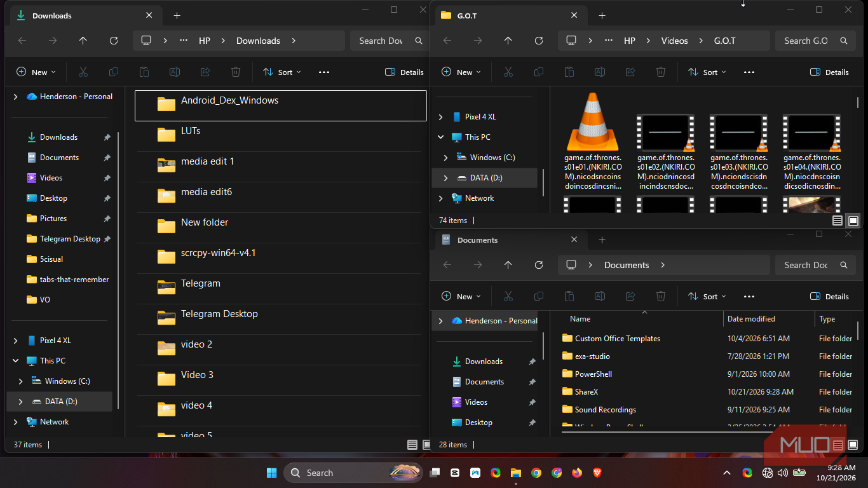
Task: Open Firefox from taskbar
Action: (577, 473)
